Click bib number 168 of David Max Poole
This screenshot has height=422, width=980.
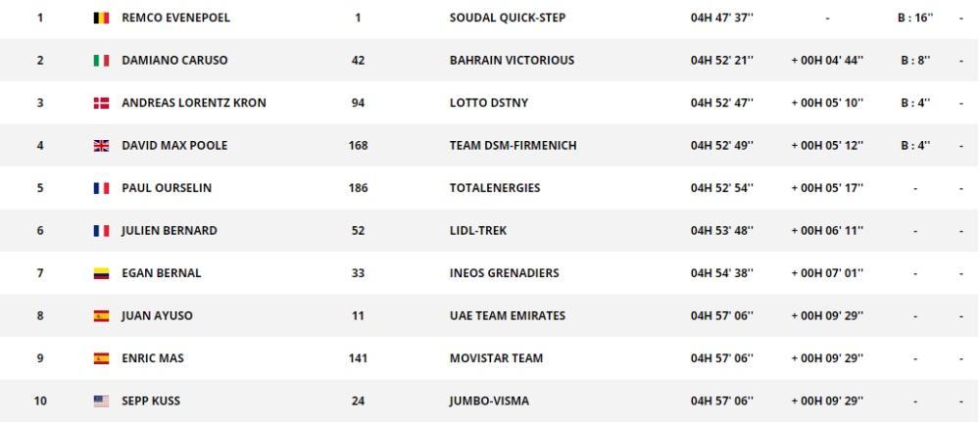point(358,146)
